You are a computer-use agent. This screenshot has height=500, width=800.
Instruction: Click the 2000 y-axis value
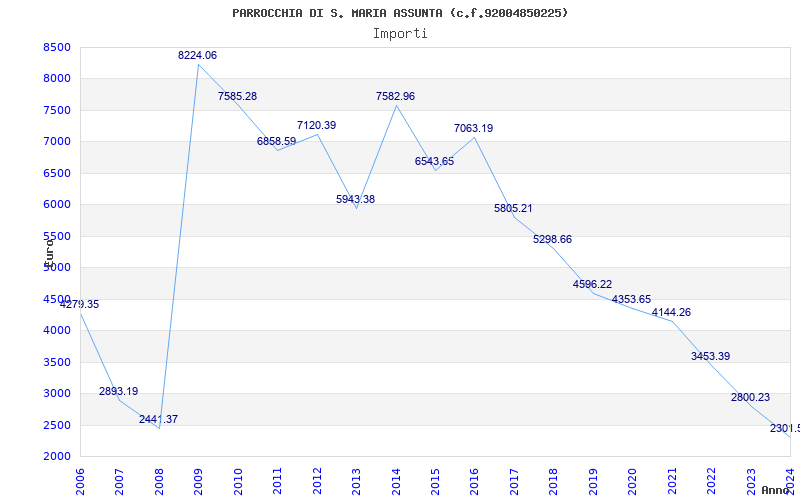(x=57, y=456)
